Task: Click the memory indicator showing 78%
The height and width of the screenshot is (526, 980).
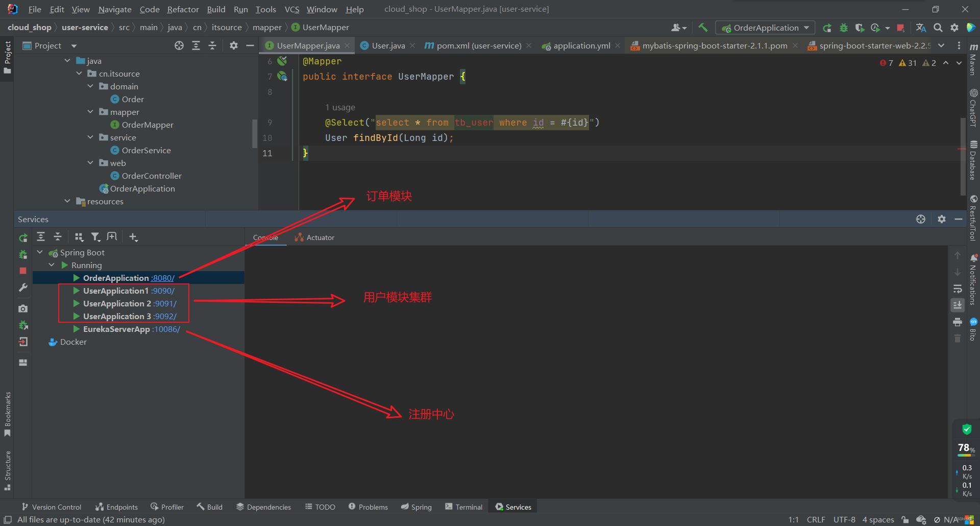Action: click(965, 448)
